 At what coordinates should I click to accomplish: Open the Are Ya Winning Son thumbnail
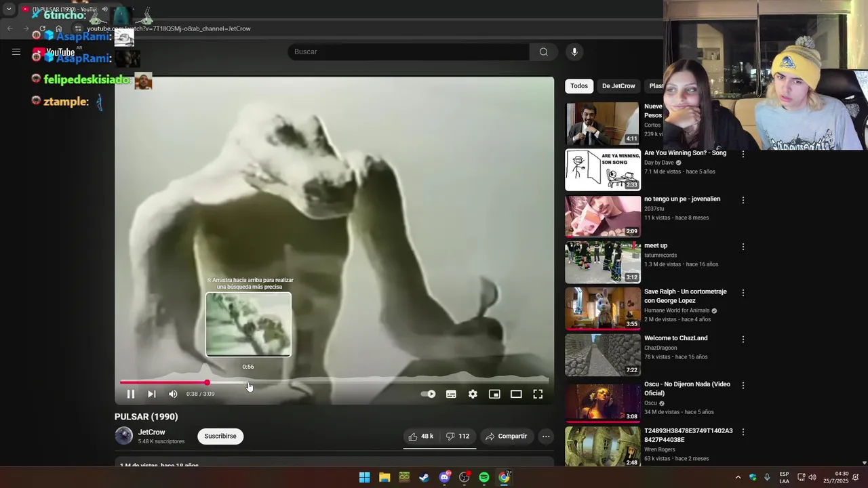tap(603, 169)
